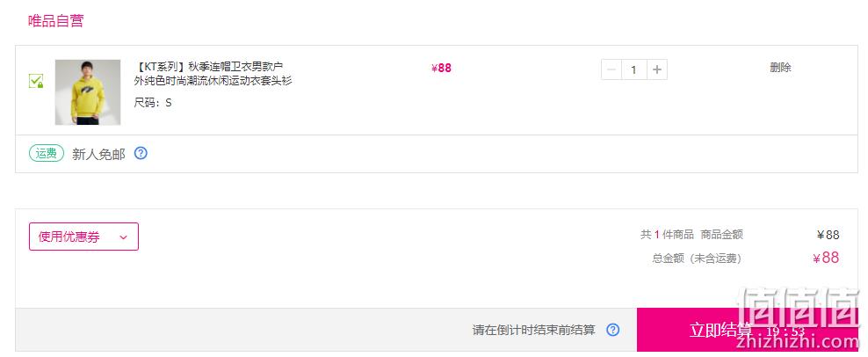
Task: Click the 新人免邮 shipping label
Action: tap(98, 154)
